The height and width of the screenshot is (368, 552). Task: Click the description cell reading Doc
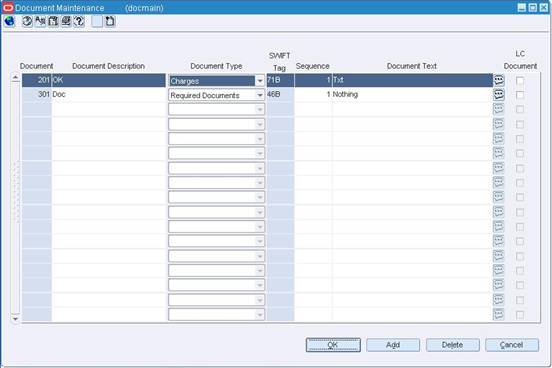(x=108, y=94)
